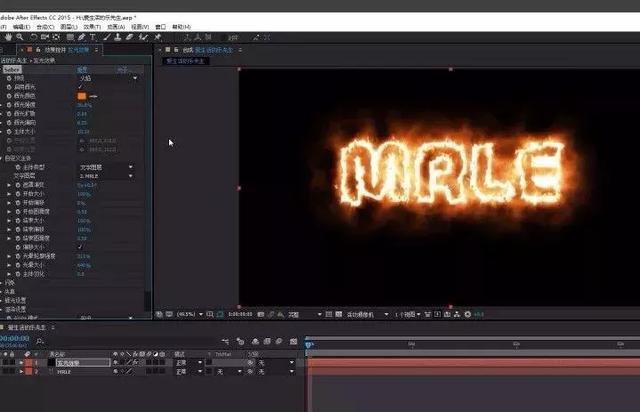Open the Saber preset dropdown
Screen dimensions: 640x412
point(107,78)
